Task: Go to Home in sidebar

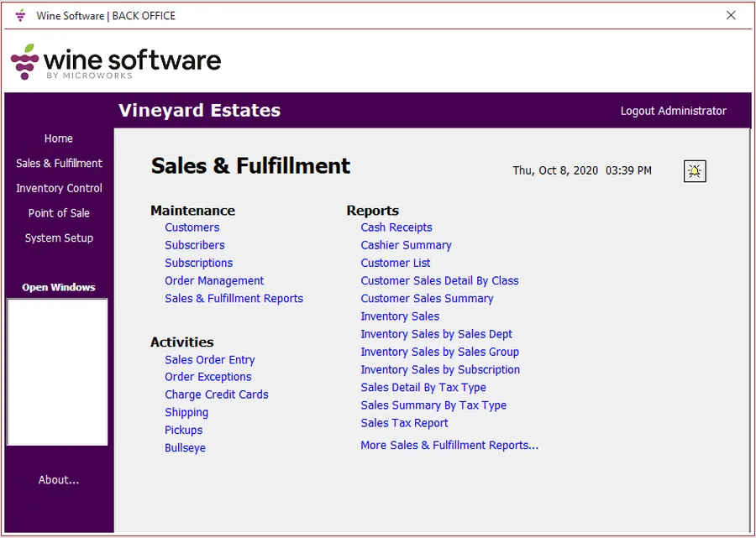Action: [x=58, y=138]
